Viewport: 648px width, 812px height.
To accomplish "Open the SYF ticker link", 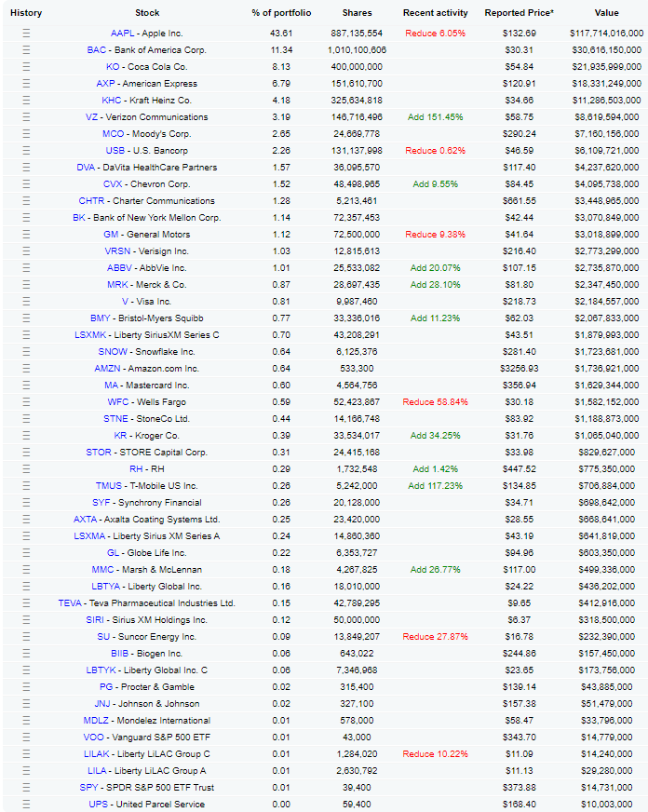I will click(101, 502).
